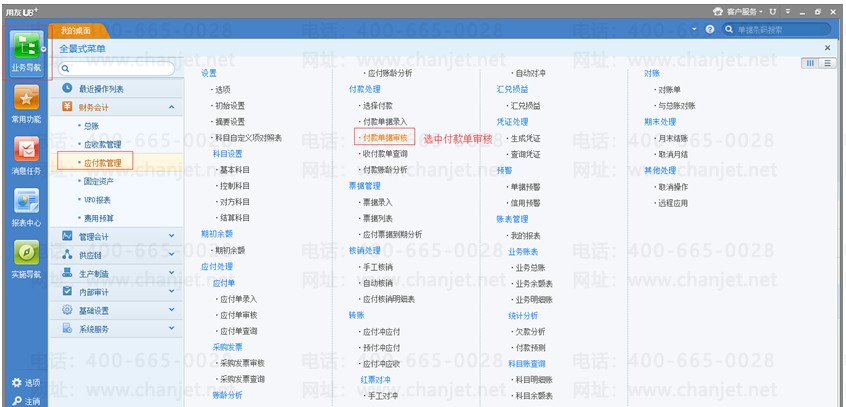
Task: Click the 客户服务 headset icon
Action: 717,11
